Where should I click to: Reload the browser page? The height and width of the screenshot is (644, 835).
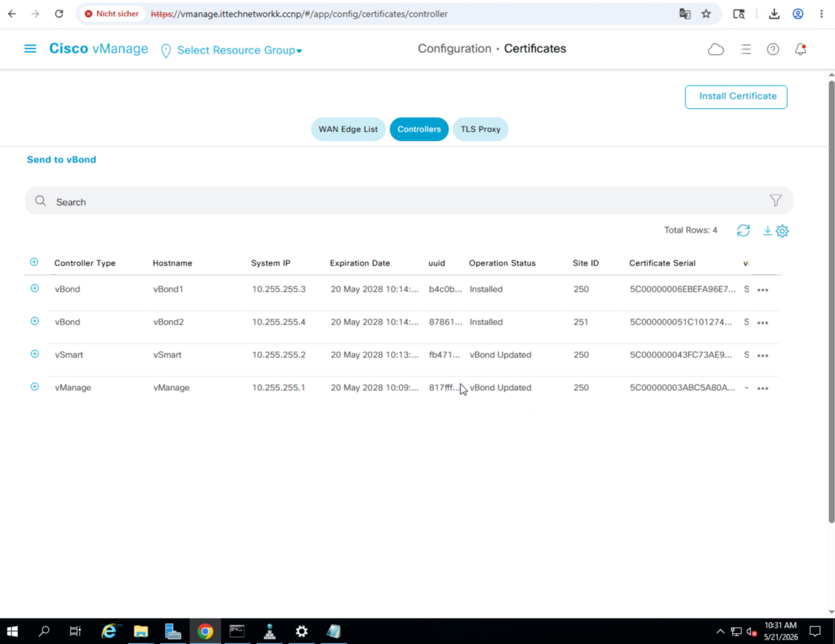59,14
